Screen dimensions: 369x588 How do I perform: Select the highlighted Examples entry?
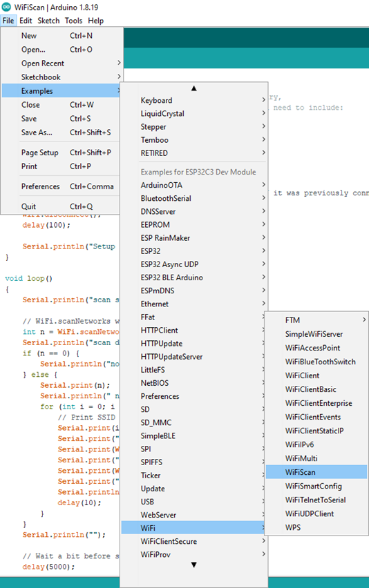(61, 90)
